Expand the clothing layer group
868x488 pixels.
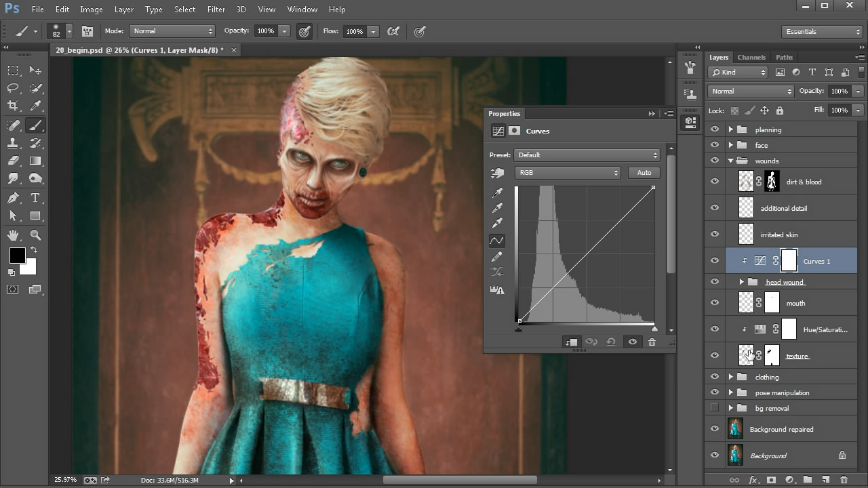point(731,377)
